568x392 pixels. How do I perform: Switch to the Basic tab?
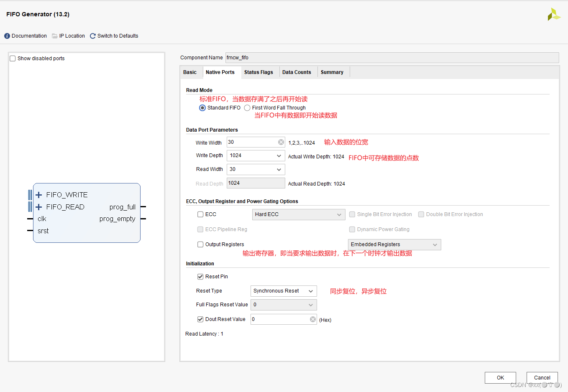pyautogui.click(x=190, y=72)
